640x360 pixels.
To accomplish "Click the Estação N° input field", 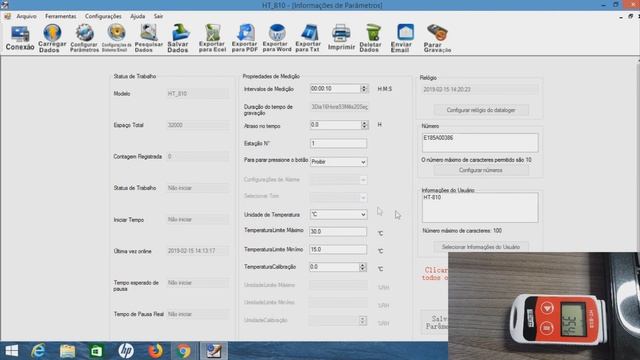I will click(338, 144).
